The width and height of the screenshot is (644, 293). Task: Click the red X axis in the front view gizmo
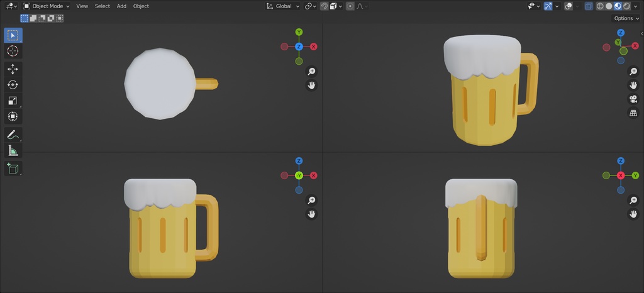pos(313,175)
